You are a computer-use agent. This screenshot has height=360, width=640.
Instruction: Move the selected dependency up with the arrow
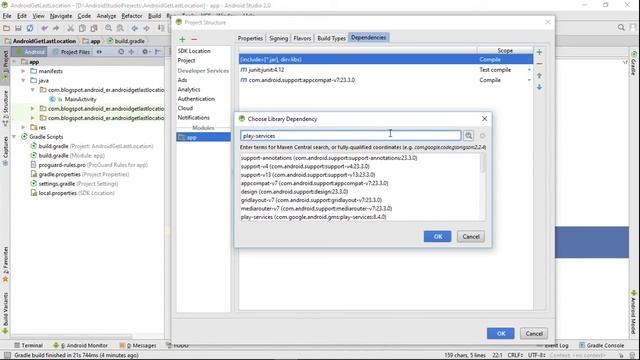539,76
